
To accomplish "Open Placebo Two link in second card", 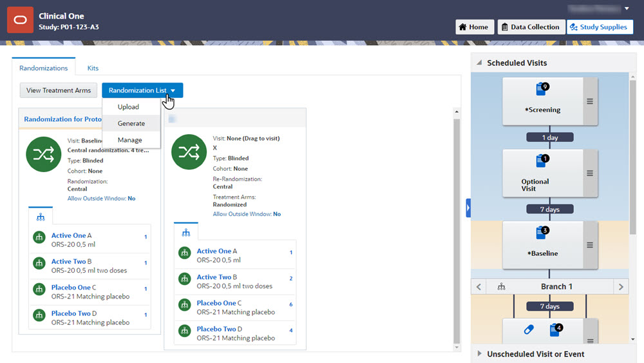I will (216, 328).
